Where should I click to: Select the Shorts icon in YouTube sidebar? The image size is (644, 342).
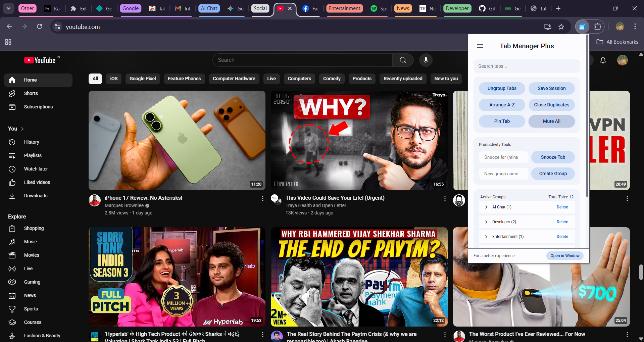coord(12,93)
